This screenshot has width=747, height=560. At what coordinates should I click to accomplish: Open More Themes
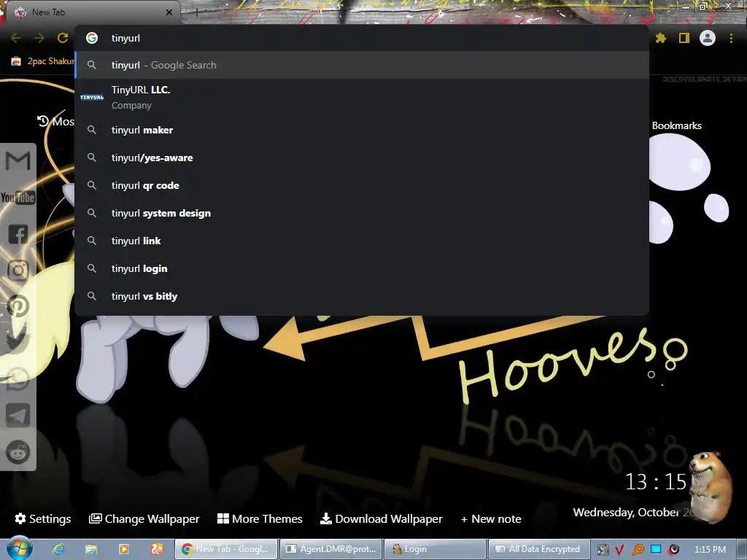260,518
